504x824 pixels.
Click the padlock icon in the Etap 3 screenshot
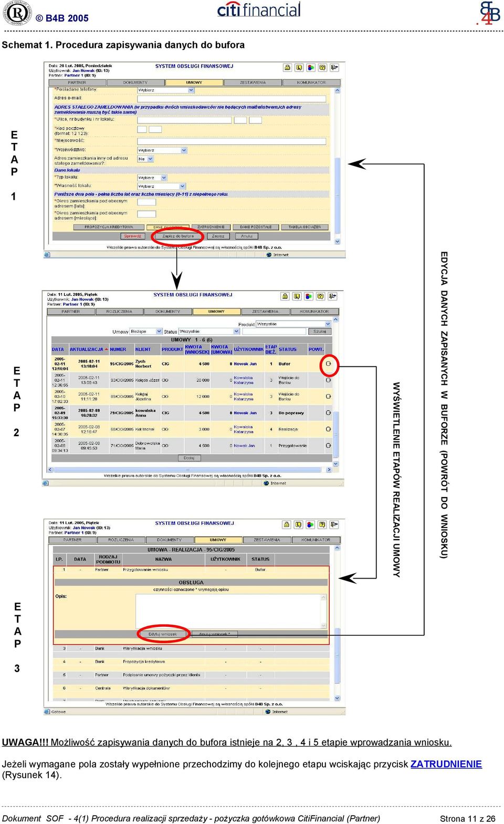point(287,524)
